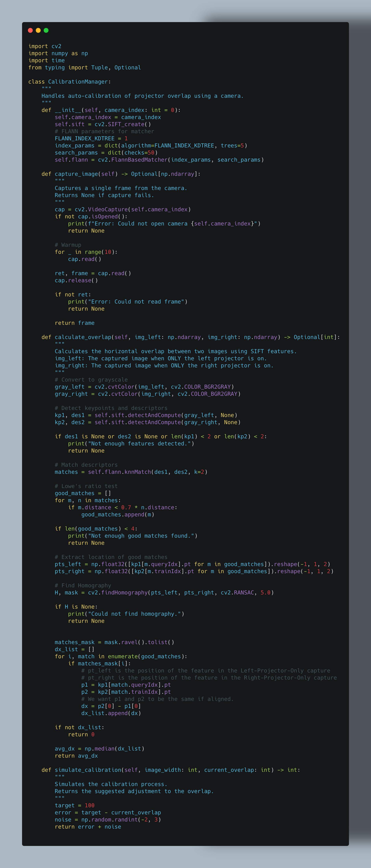Click the yellow minimize window dot

(x=38, y=30)
